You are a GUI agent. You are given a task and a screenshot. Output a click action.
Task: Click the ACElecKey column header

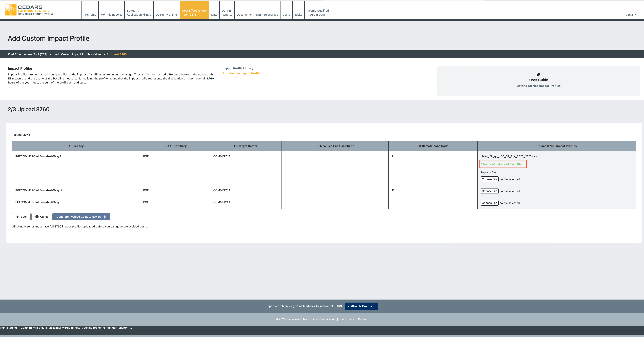pos(76,146)
